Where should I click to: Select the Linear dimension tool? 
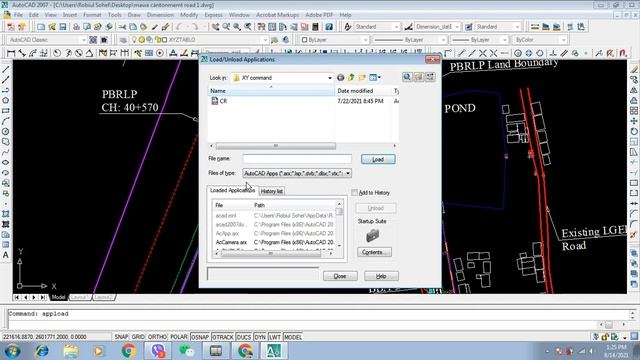pyautogui.click(x=11, y=53)
